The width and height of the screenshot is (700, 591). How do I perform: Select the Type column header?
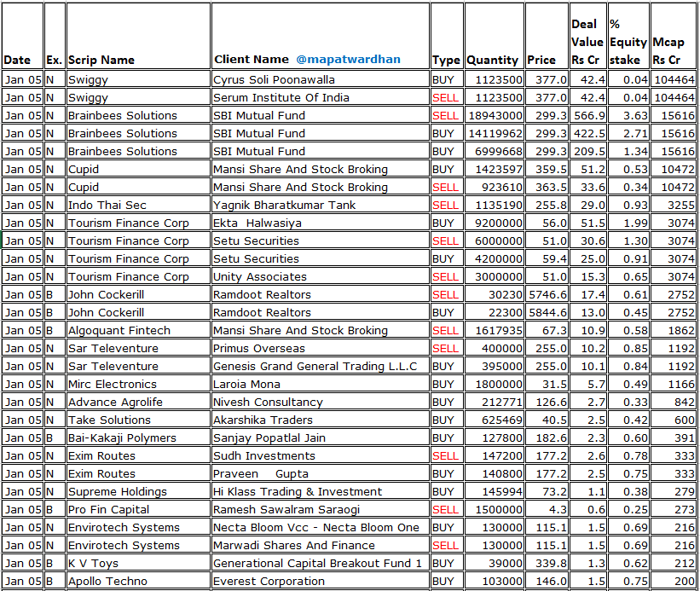click(447, 59)
